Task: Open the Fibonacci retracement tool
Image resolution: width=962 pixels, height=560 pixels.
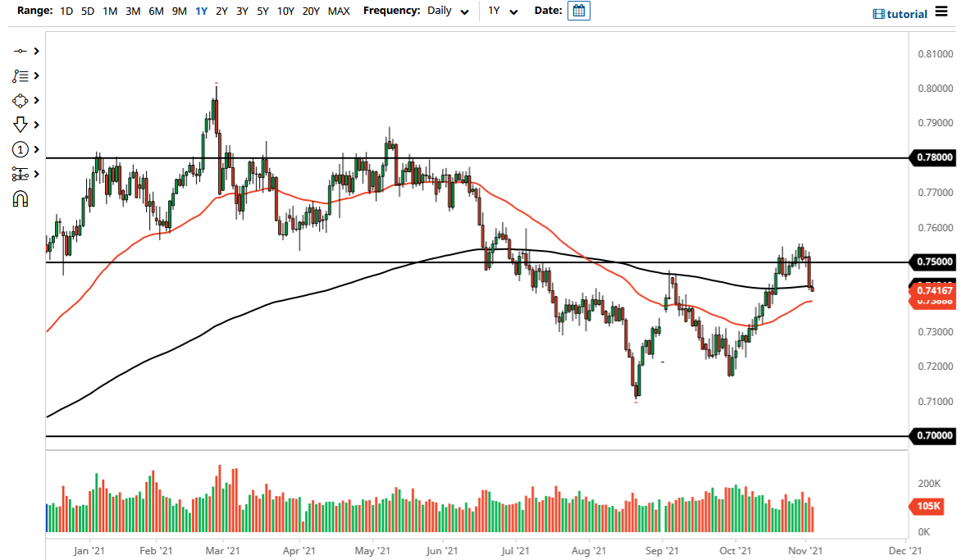Action: click(21, 75)
